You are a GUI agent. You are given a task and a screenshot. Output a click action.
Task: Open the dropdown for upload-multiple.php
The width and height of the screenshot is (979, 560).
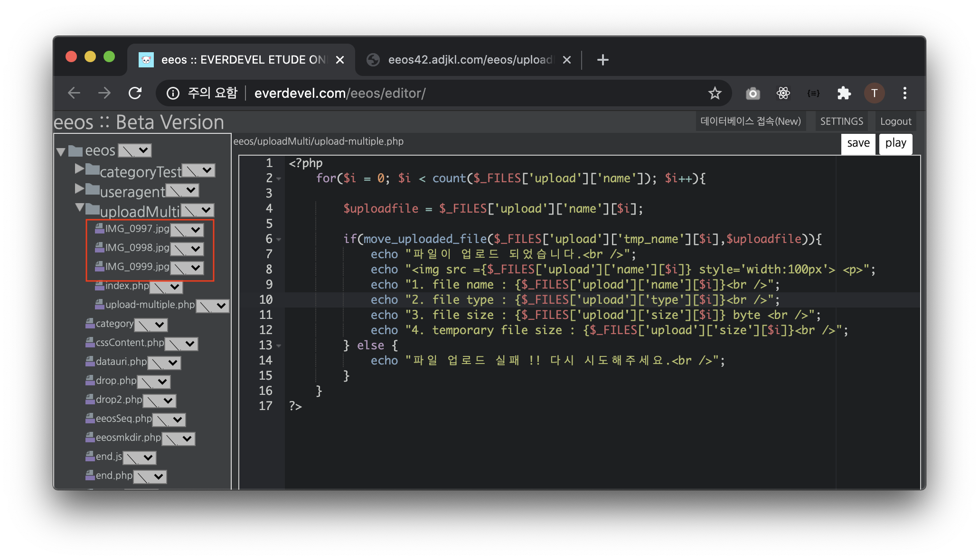tap(213, 306)
